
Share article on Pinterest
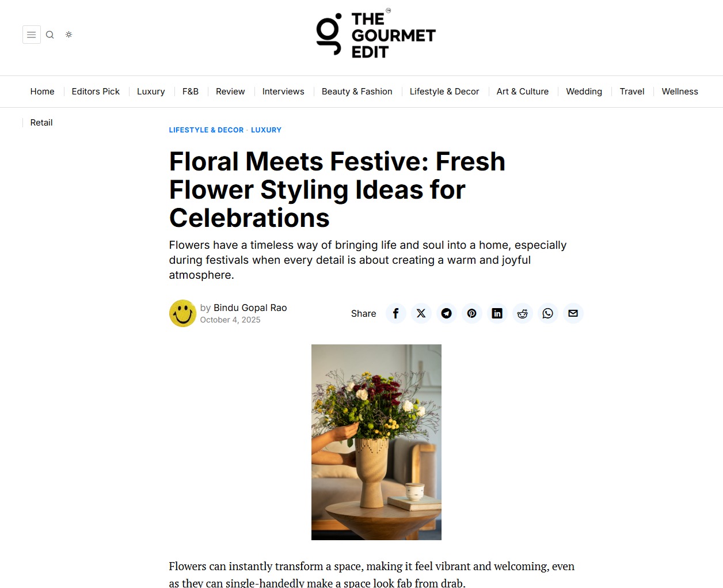[472, 313]
